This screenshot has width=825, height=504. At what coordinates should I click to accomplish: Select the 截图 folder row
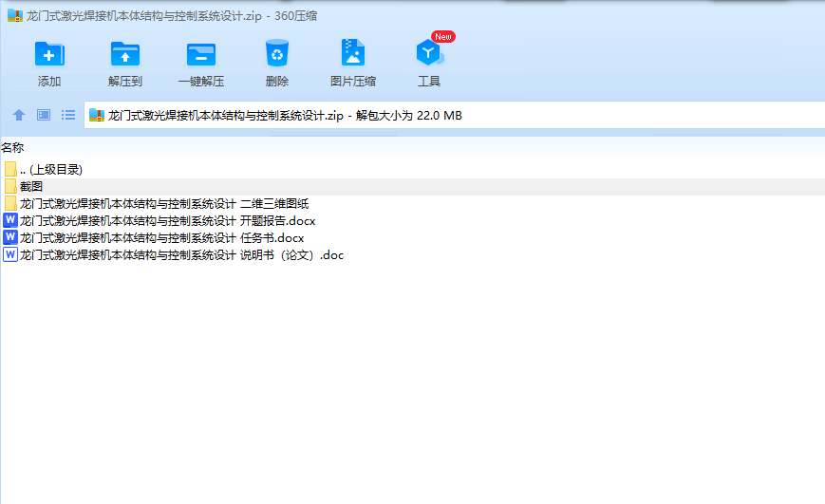tap(412, 186)
